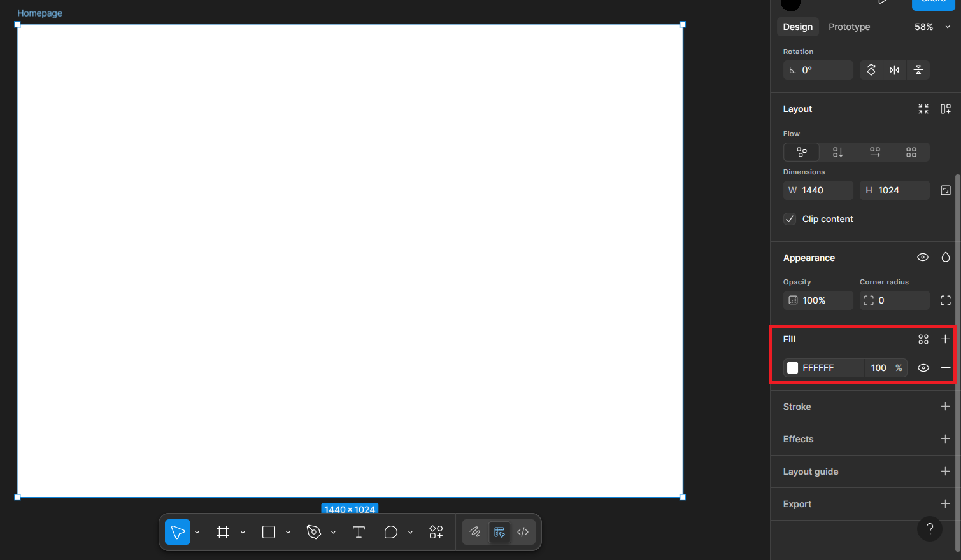Open the Comment tool
The height and width of the screenshot is (560, 961).
391,532
